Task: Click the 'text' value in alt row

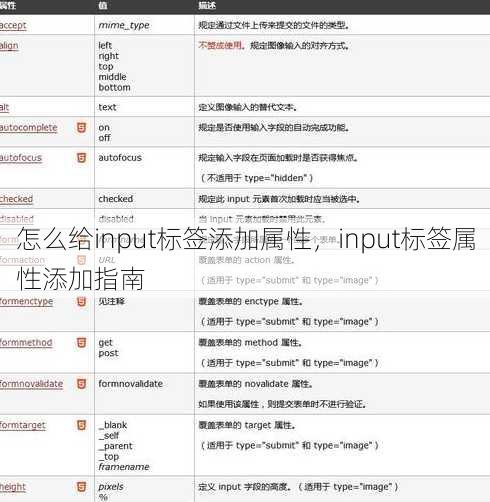Action: (107, 107)
